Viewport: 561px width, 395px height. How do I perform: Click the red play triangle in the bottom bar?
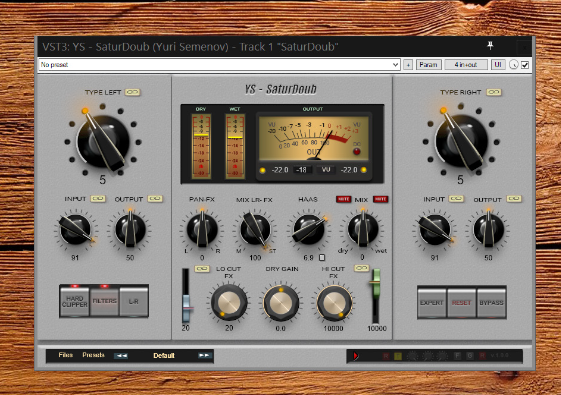[356, 356]
